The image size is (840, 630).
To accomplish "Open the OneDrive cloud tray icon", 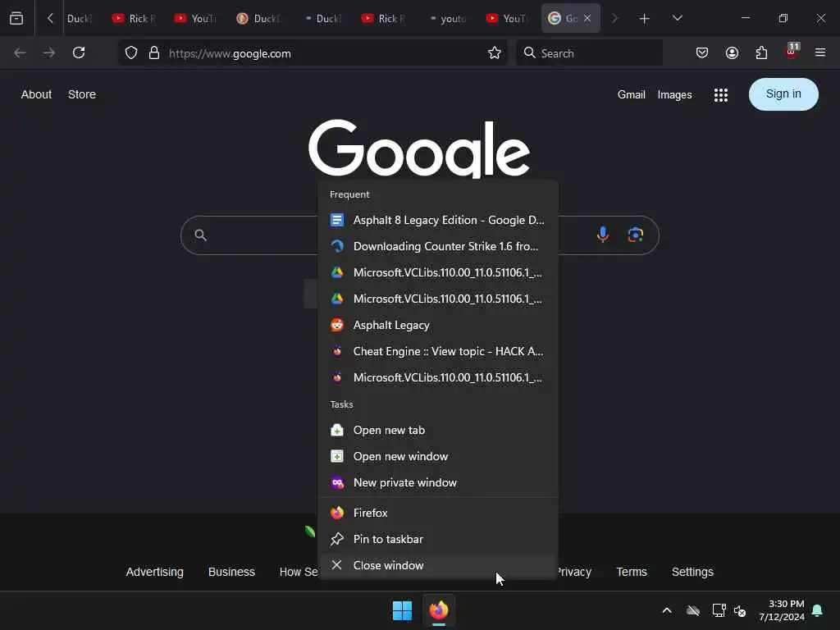I will pos(693,610).
